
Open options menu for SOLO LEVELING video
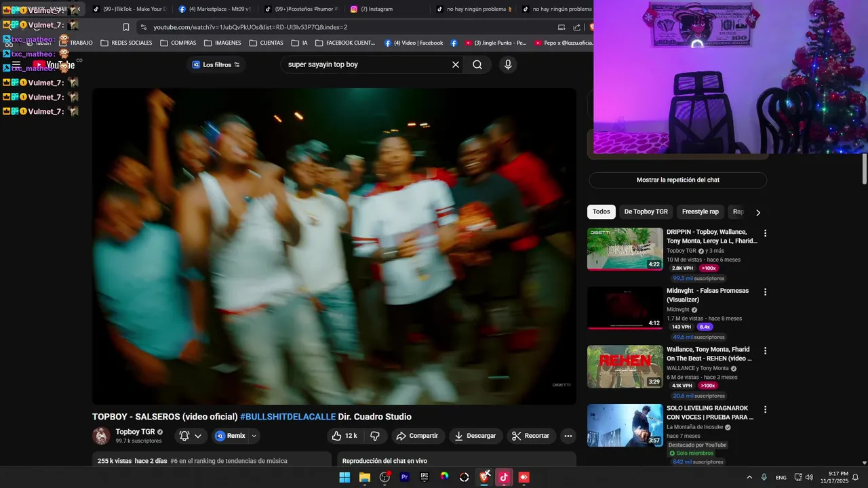765,409
